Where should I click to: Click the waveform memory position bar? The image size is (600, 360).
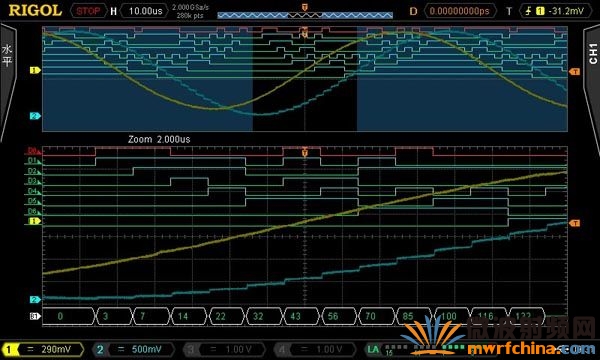305,15
